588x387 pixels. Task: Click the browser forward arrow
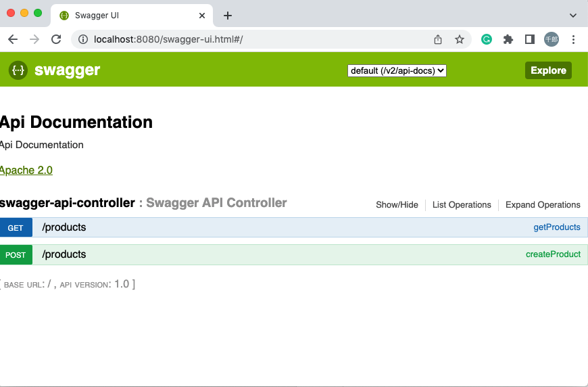pyautogui.click(x=34, y=39)
